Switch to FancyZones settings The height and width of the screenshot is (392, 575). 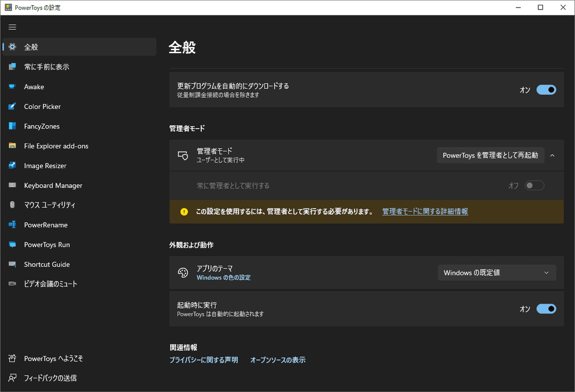pyautogui.click(x=79, y=126)
